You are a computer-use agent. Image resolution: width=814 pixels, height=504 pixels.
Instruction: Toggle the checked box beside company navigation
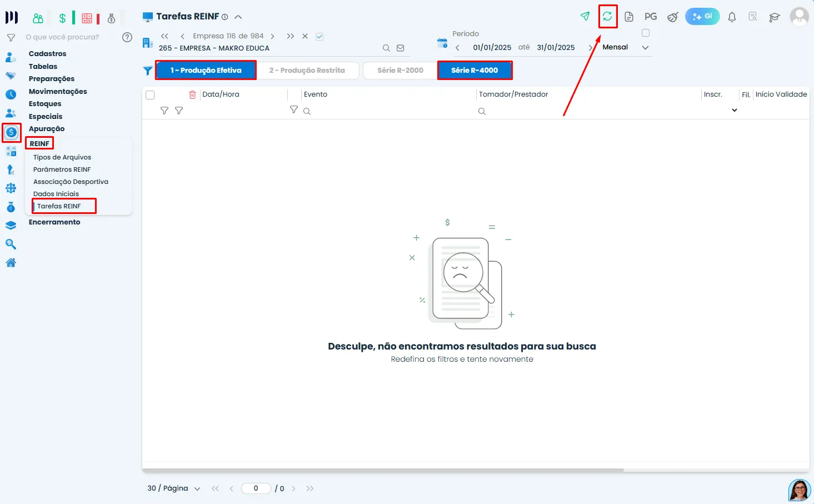[319, 37]
